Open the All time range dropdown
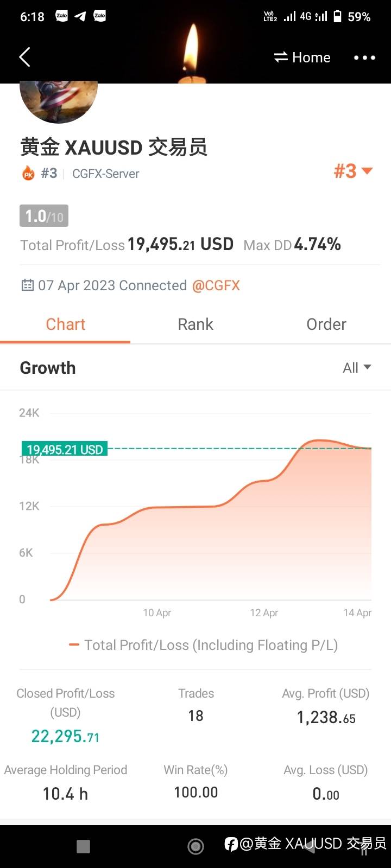 [x=357, y=368]
